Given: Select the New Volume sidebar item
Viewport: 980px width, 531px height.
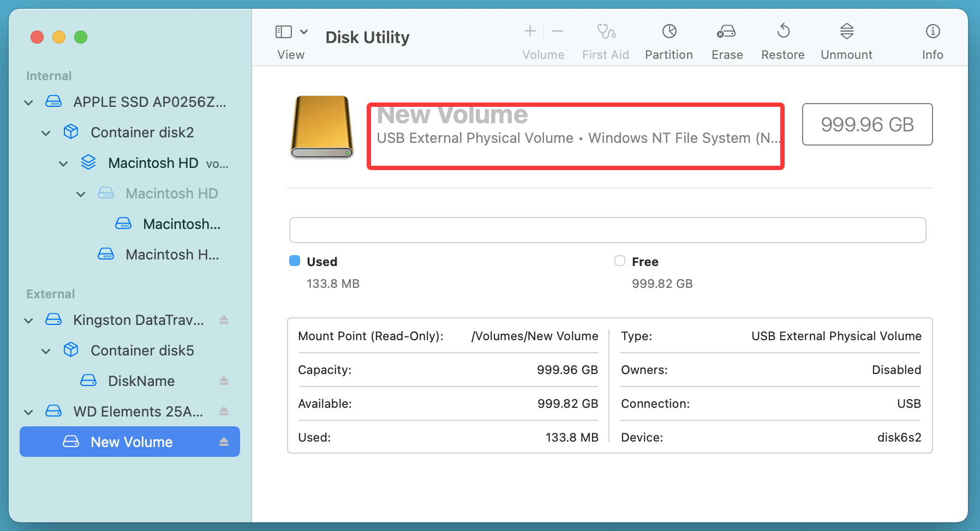Looking at the screenshot, I should 132,442.
